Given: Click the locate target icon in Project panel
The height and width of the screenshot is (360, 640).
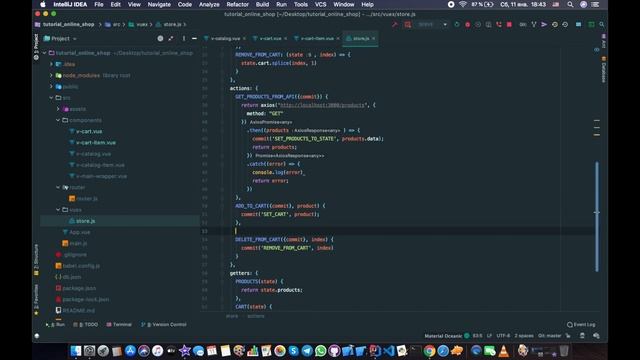Looking at the screenshot, I should pos(160,38).
